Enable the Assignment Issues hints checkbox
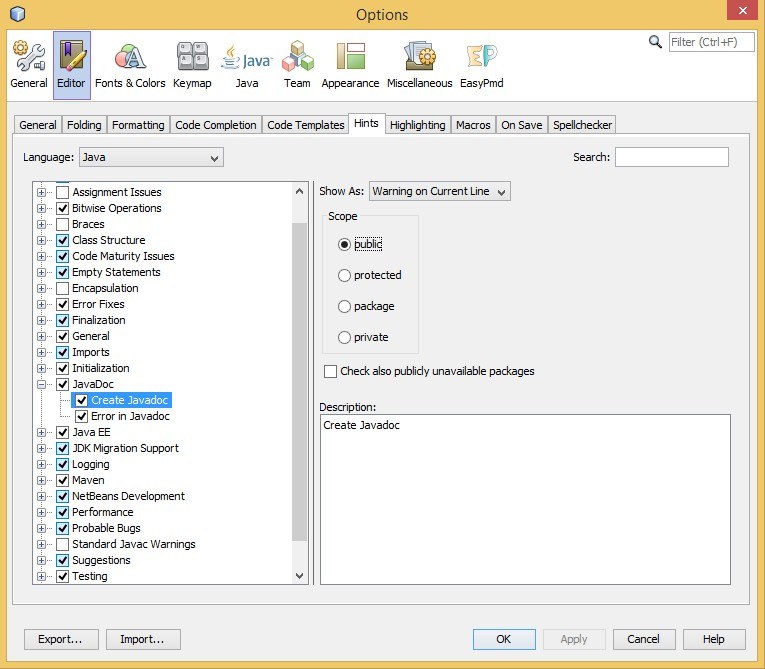Viewport: 765px width, 669px height. [x=63, y=192]
